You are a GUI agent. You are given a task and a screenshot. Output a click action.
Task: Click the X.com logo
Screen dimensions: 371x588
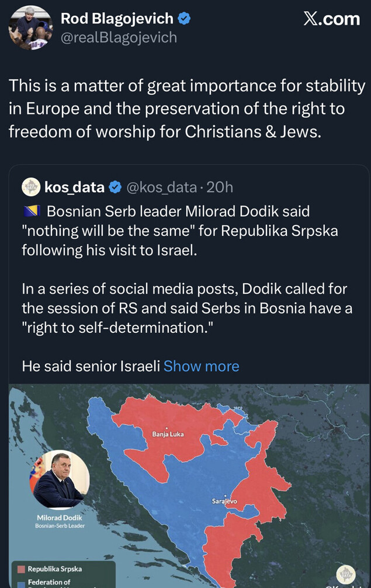[x=331, y=19]
